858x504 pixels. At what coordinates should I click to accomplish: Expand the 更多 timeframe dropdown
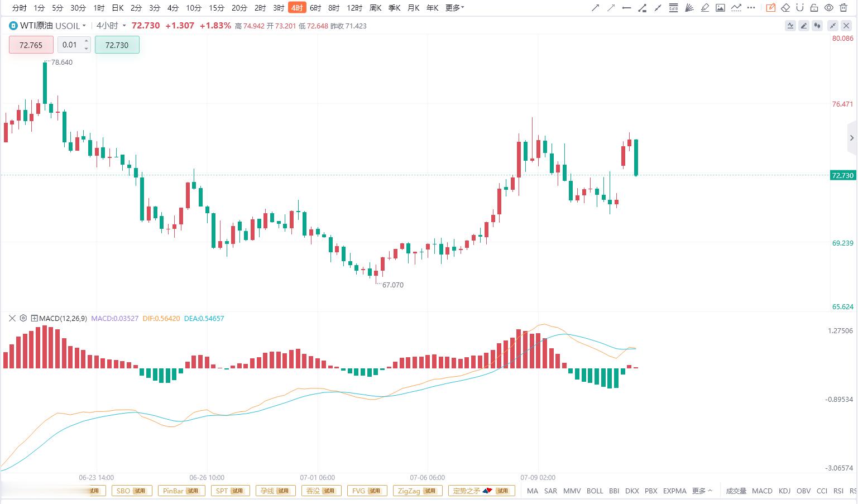(x=454, y=8)
